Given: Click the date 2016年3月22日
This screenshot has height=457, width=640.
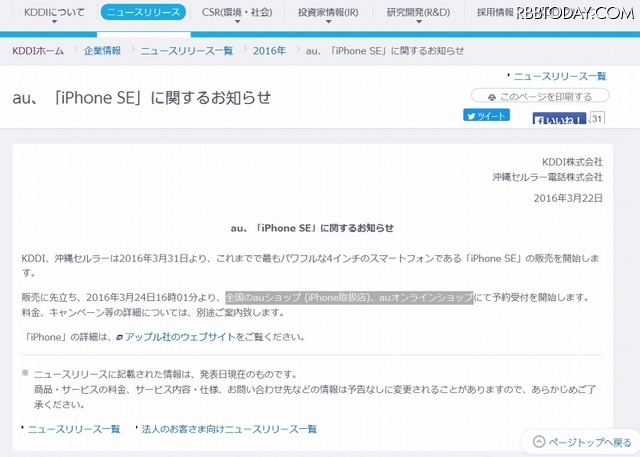Looking at the screenshot, I should [x=568, y=198].
